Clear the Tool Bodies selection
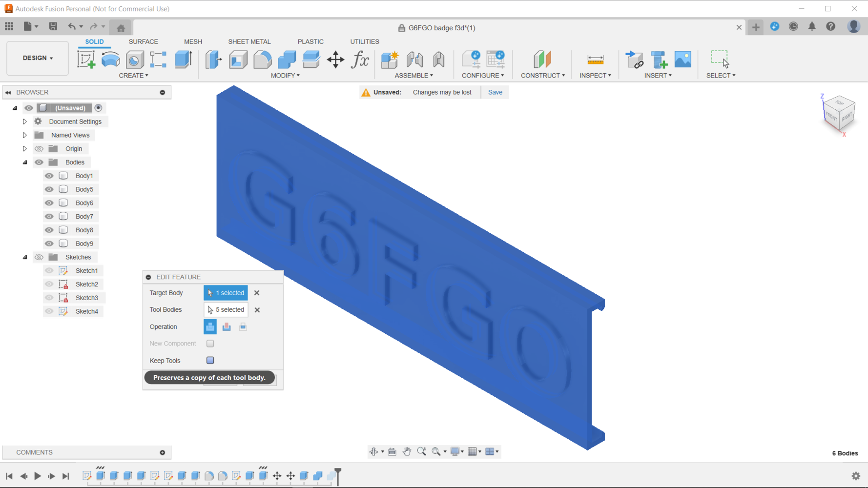Image resolution: width=868 pixels, height=488 pixels. 257,310
